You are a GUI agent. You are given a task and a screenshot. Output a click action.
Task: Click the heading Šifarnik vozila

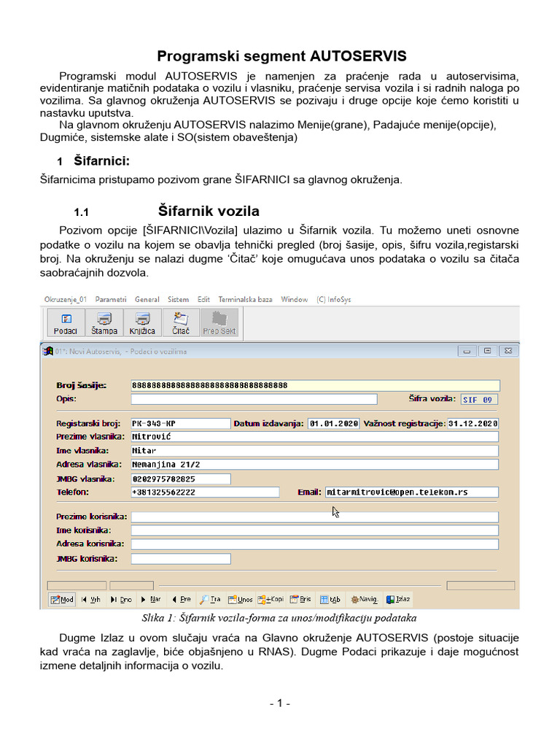pyautogui.click(x=209, y=211)
